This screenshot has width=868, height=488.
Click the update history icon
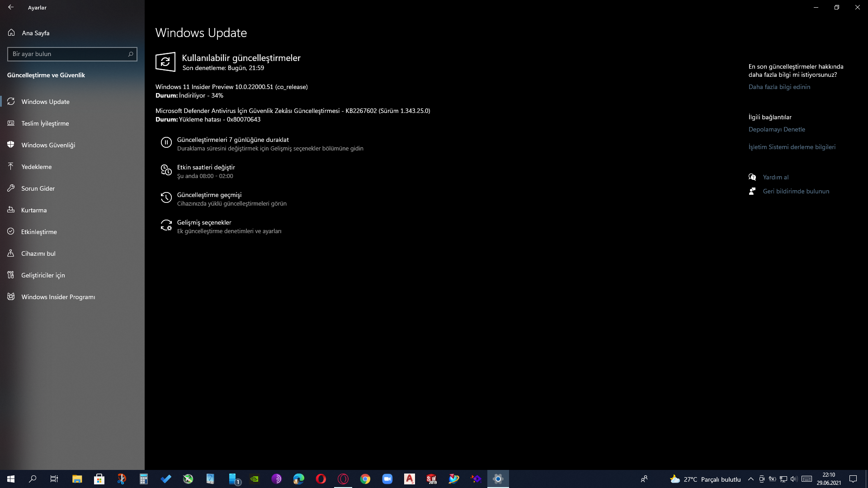[x=166, y=198]
